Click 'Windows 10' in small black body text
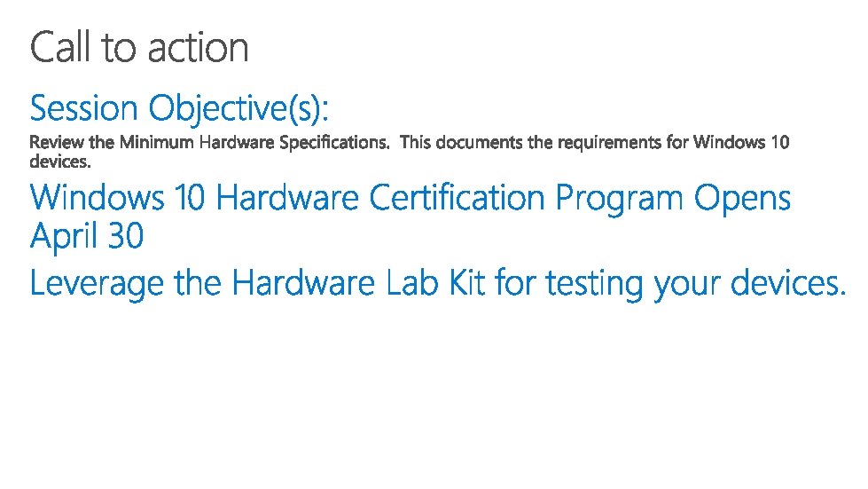 [x=741, y=142]
